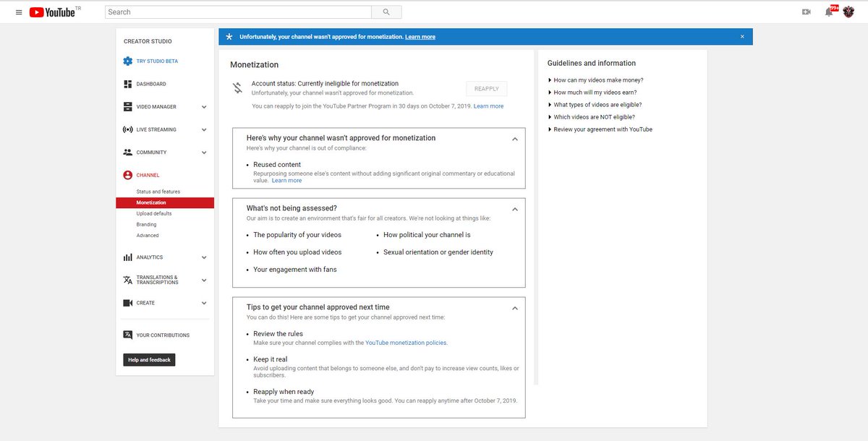Dismiss the blue monetization banner

coord(742,37)
